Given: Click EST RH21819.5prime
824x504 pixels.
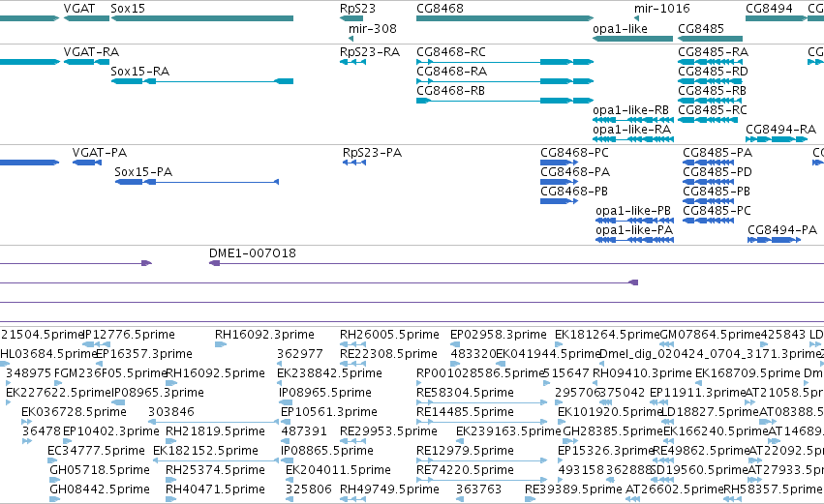Looking at the screenshot, I should [x=215, y=431].
